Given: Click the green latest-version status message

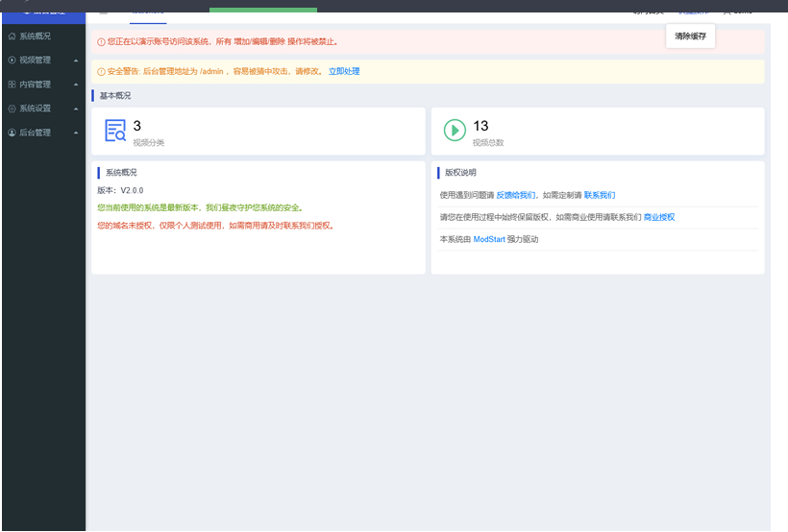Looking at the screenshot, I should click(201, 208).
